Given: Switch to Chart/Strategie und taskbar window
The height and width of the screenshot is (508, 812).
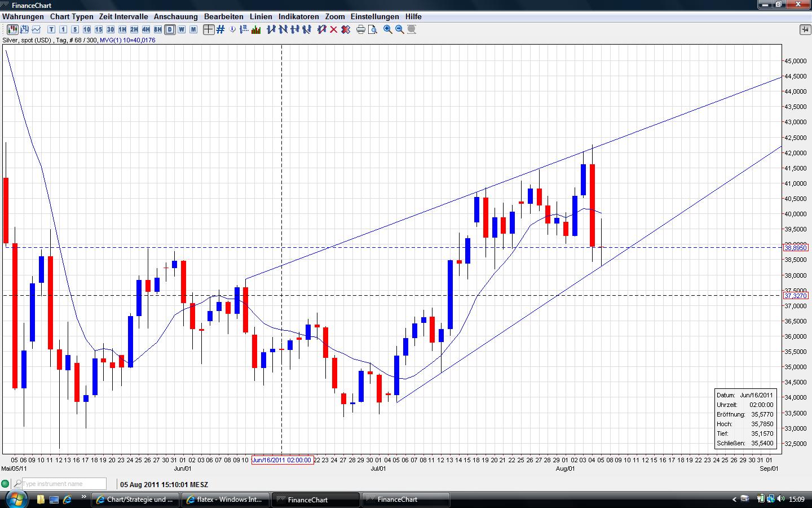Looking at the screenshot, I should point(136,500).
